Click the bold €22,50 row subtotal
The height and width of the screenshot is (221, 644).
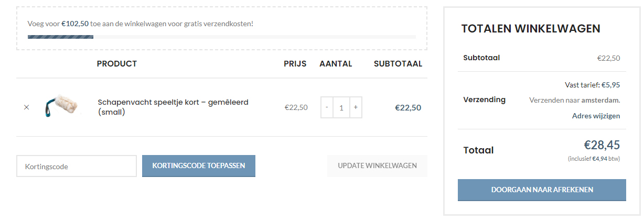[408, 108]
